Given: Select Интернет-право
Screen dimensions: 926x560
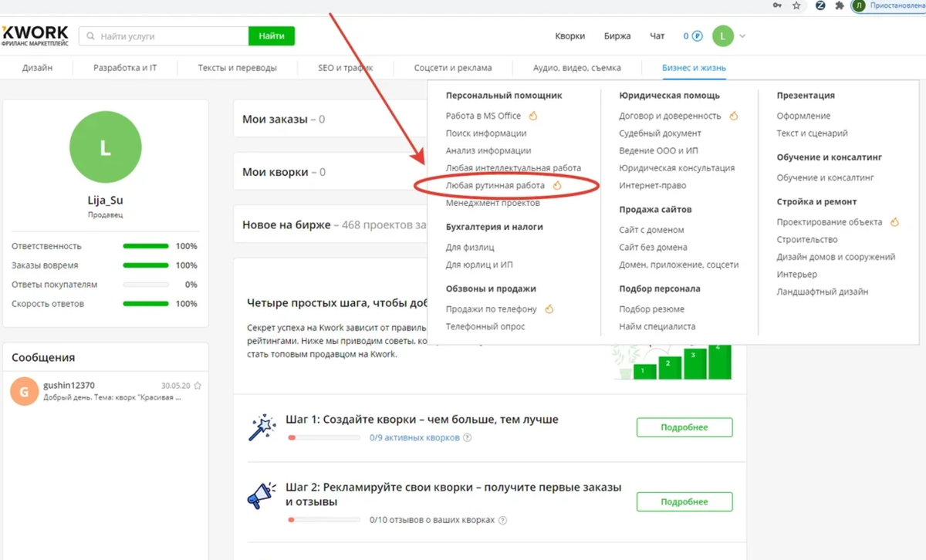Looking at the screenshot, I should (x=652, y=186).
